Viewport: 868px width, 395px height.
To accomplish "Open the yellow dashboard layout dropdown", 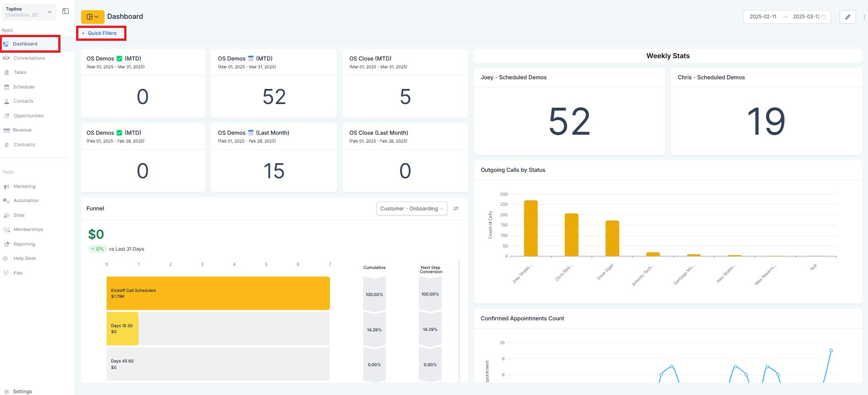I will pos(93,16).
